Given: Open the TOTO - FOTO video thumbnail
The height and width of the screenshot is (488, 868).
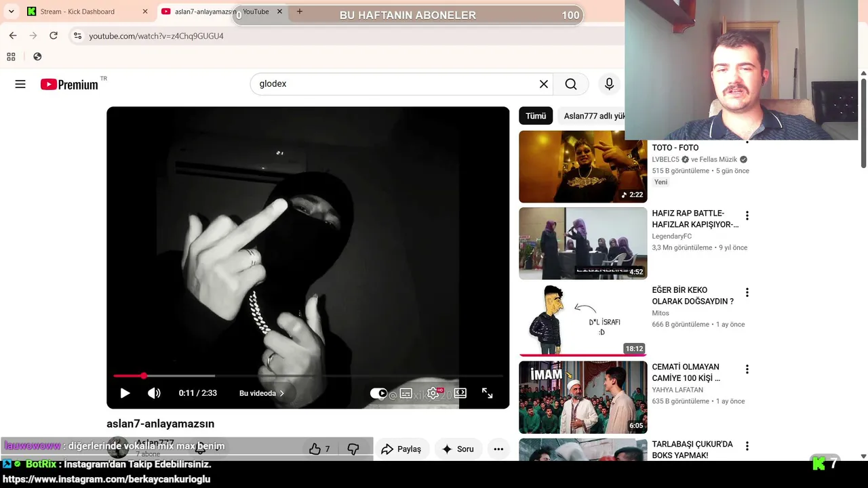Looking at the screenshot, I should [x=583, y=167].
